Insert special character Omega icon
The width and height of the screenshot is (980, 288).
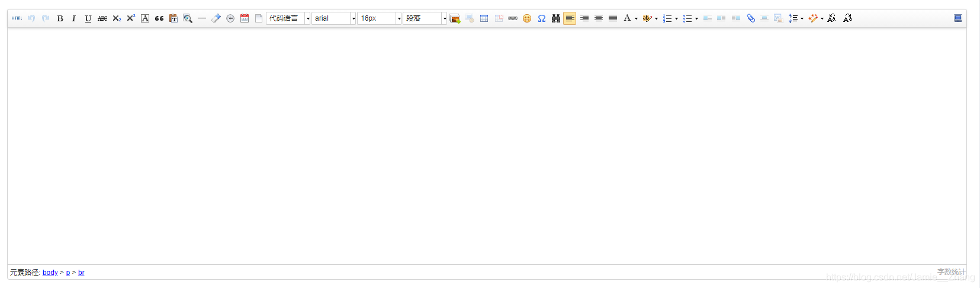(x=541, y=18)
